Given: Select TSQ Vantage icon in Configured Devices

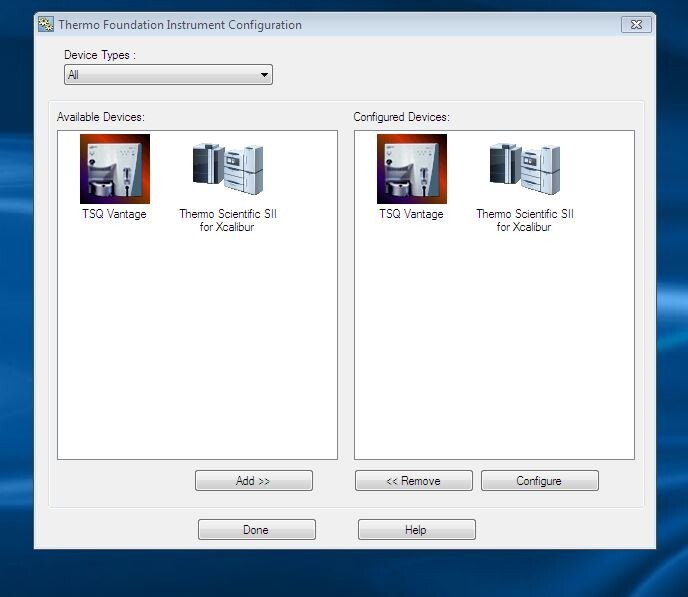Looking at the screenshot, I should click(412, 169).
